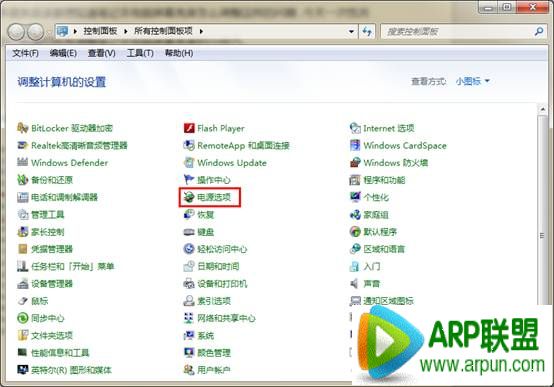
Task: Click the 备份和还原 icon
Action: (x=23, y=180)
